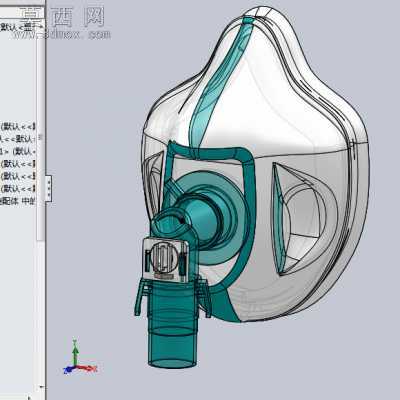This screenshot has width=400, height=400.
Task: Select the transparent valve housing box on model
Action: tap(166, 260)
